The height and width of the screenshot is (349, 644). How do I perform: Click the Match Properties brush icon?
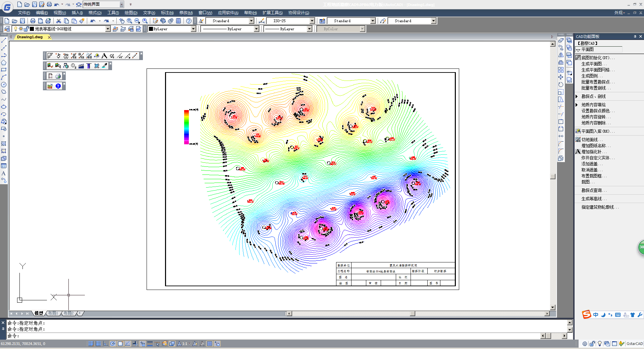82,21
